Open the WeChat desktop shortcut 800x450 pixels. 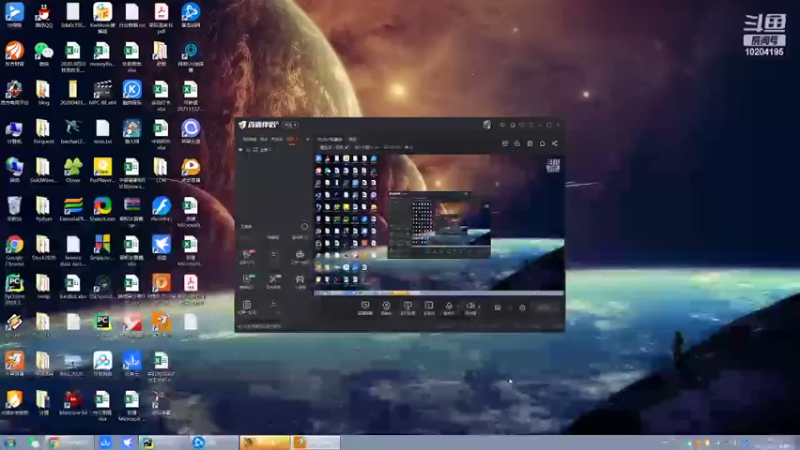click(43, 53)
